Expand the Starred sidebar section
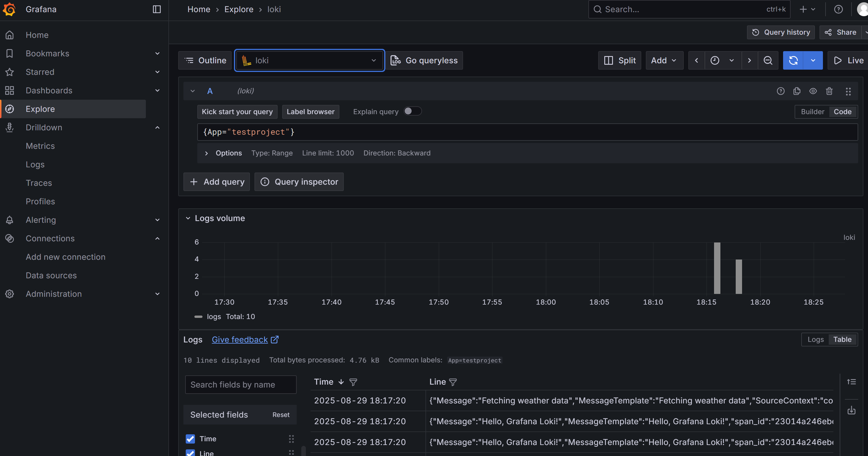The height and width of the screenshot is (456, 868). pos(157,72)
